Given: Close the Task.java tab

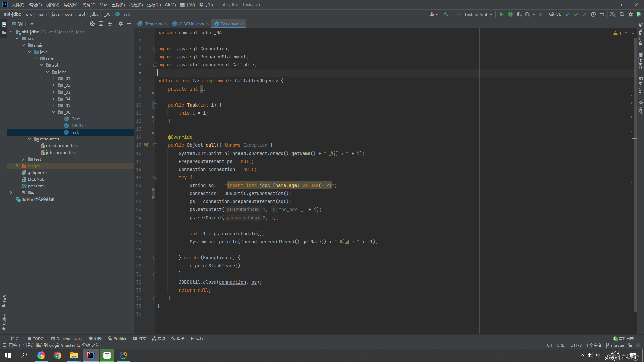Looking at the screenshot, I should [x=242, y=24].
